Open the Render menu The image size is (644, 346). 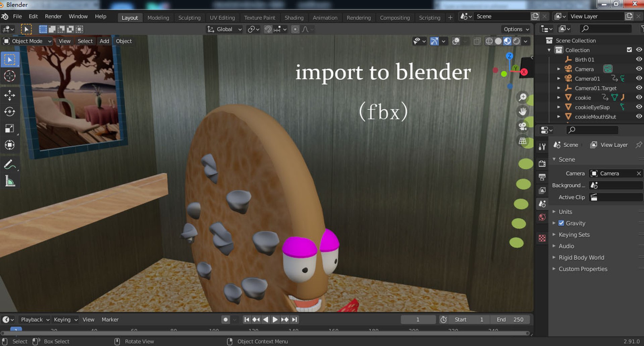coord(53,16)
